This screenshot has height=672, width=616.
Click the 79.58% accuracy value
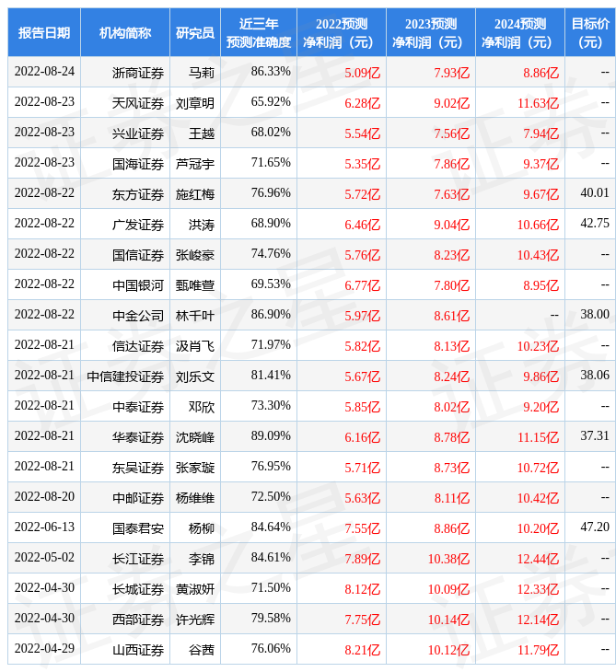(x=271, y=619)
